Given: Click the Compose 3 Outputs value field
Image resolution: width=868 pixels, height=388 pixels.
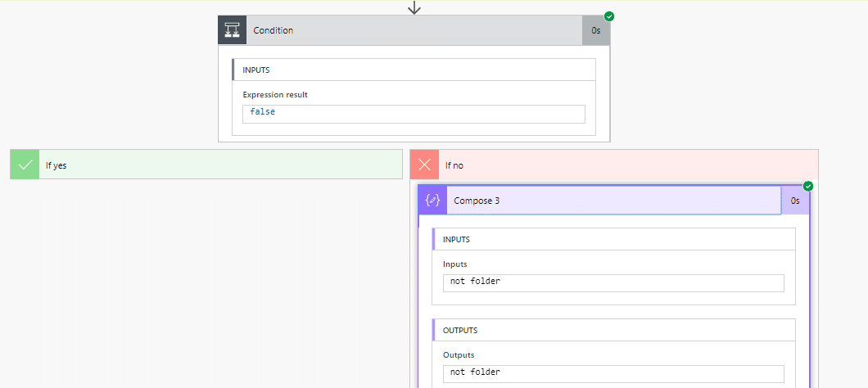Looking at the screenshot, I should pyautogui.click(x=613, y=373).
